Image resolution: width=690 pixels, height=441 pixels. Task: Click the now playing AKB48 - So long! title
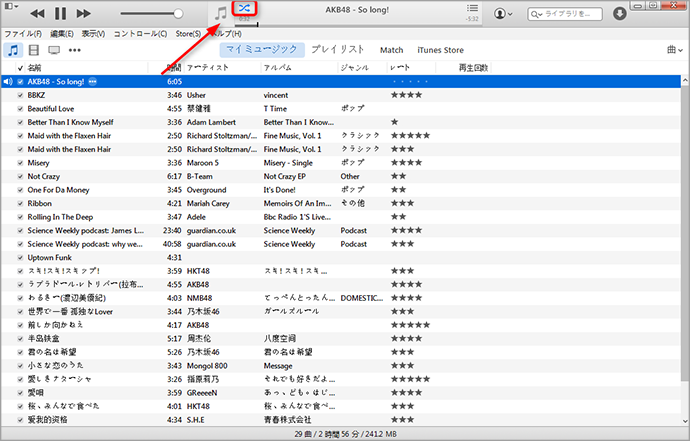click(x=357, y=10)
